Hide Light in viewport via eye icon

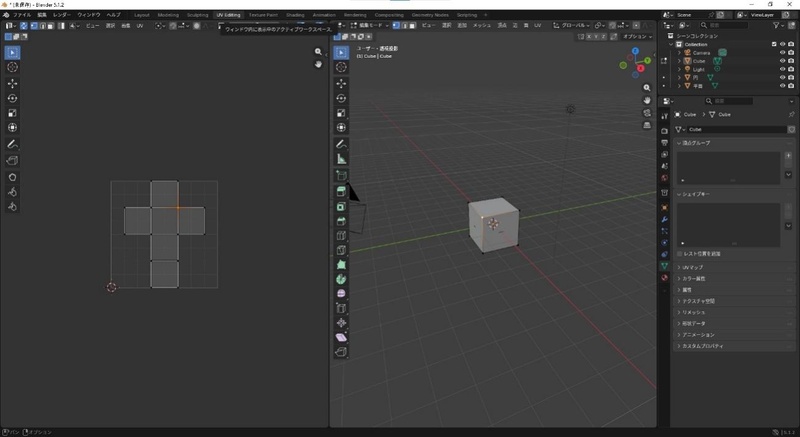[782, 69]
